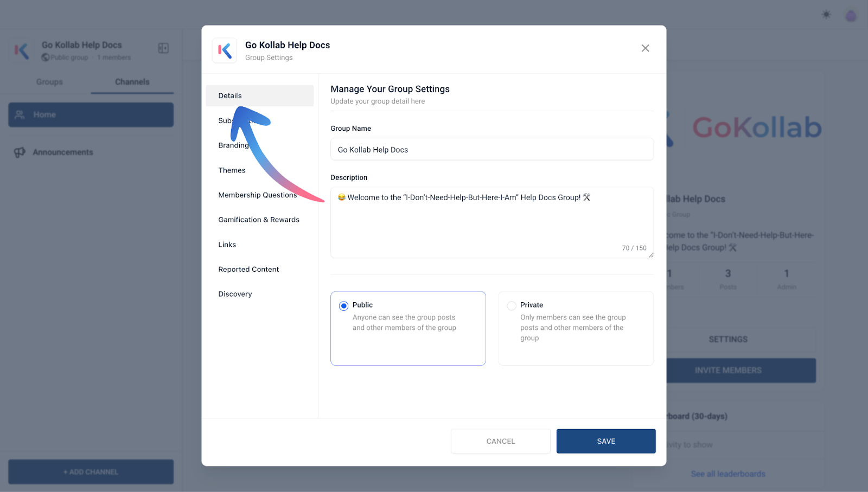The image size is (868, 492).
Task: Open the Reported Content section
Action: point(248,270)
